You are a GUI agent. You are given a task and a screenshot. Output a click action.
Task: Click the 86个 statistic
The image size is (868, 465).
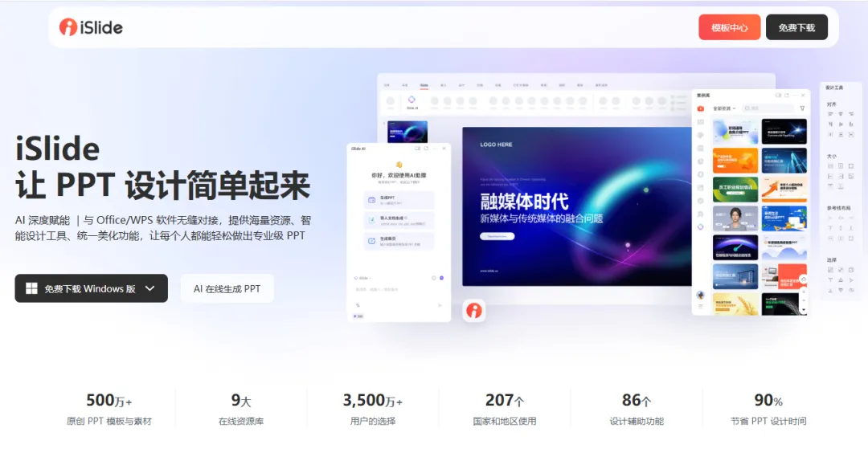click(x=636, y=400)
